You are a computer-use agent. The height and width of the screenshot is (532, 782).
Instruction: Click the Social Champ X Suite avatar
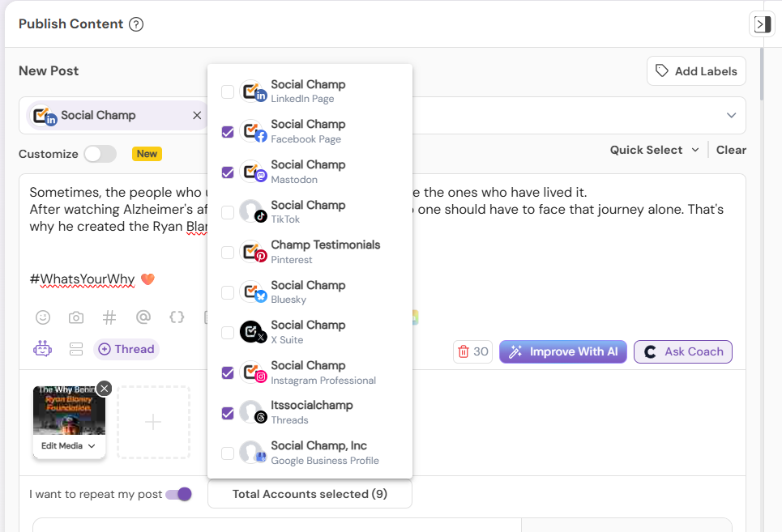pyautogui.click(x=253, y=332)
